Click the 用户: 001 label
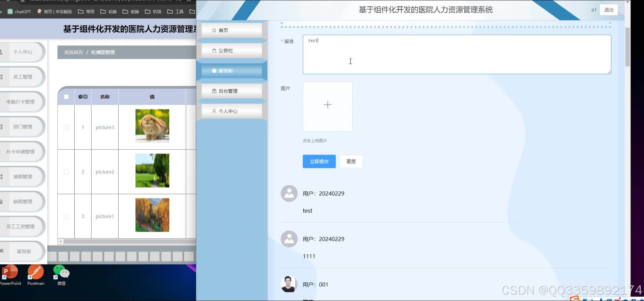 pos(315,284)
